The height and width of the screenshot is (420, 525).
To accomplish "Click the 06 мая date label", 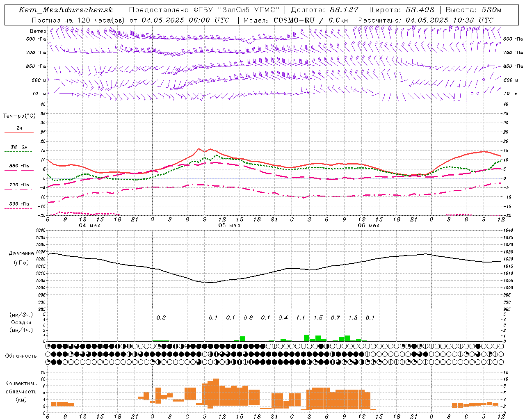I will point(369,226).
